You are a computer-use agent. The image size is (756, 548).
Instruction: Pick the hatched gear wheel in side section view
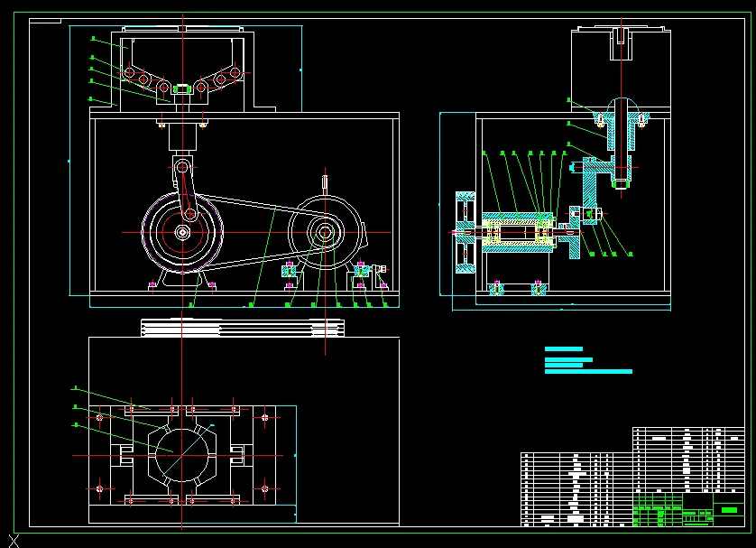point(466,233)
